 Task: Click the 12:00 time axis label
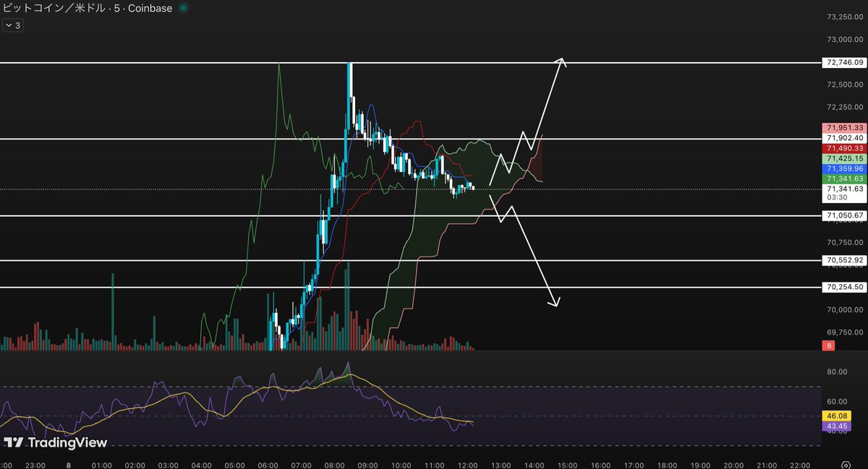coord(467,464)
